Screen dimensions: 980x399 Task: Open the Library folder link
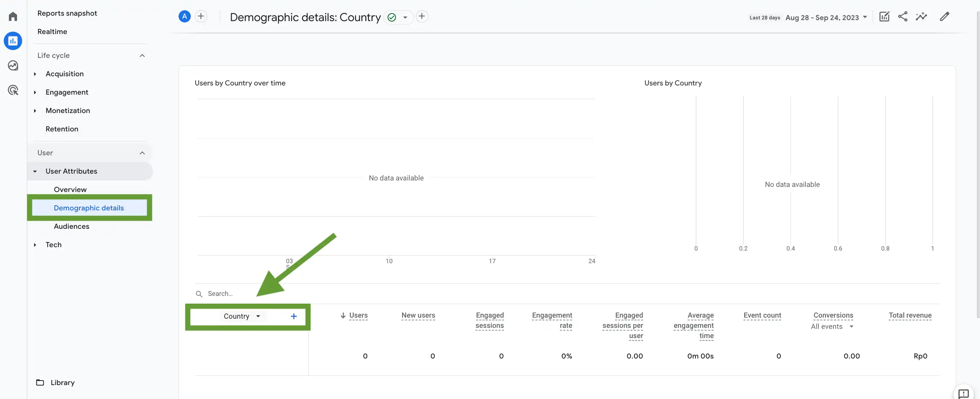[x=56, y=383]
